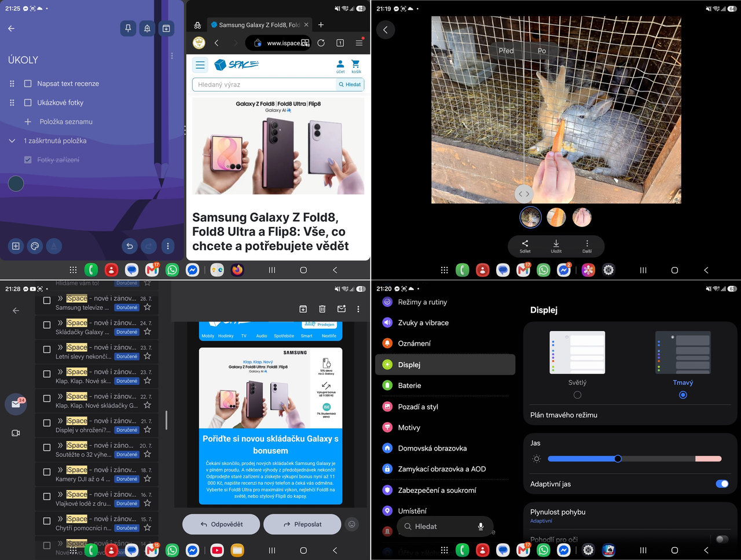Click the Odpovědět reply button
This screenshot has height=560, width=741.
tap(221, 524)
